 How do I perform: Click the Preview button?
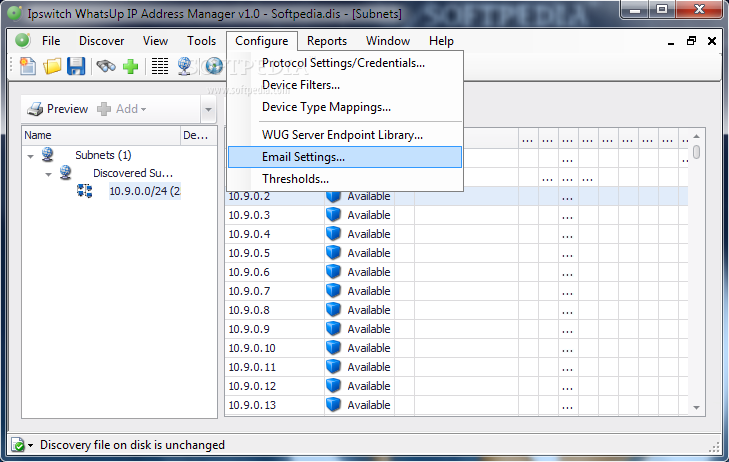coord(57,109)
